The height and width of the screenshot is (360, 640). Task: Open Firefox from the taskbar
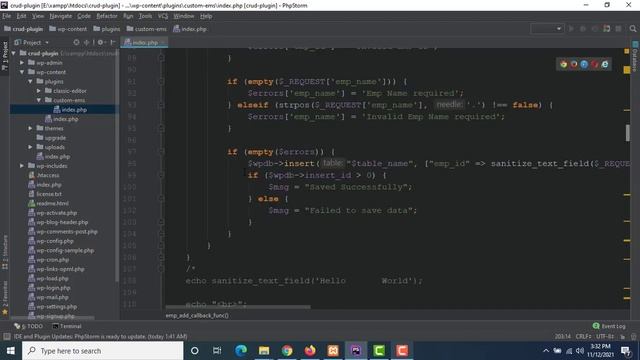[310, 351]
